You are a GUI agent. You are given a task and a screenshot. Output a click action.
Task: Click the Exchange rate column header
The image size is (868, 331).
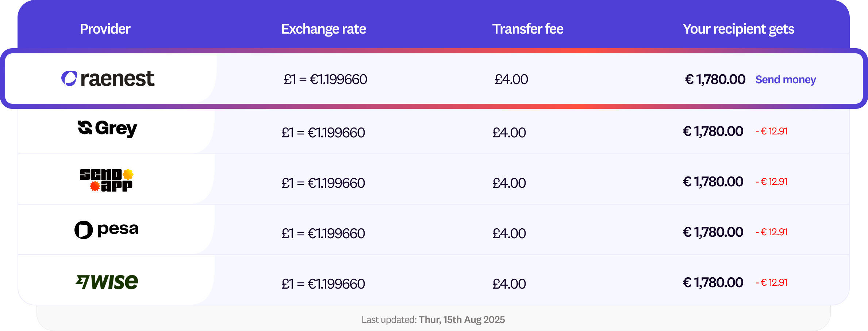[323, 29]
